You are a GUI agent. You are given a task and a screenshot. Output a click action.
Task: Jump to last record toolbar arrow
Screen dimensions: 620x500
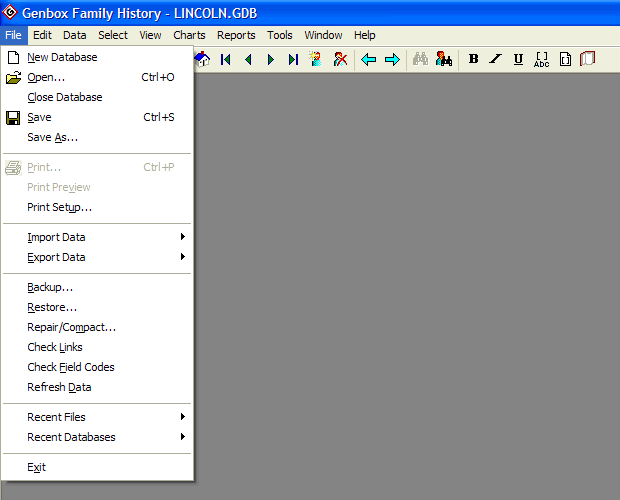[x=293, y=60]
